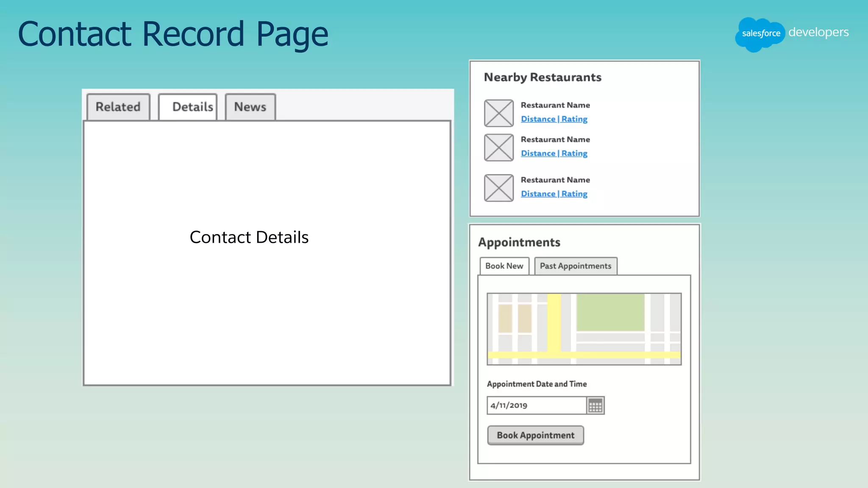The image size is (868, 488).
Task: Select the Details tab
Action: (x=188, y=107)
